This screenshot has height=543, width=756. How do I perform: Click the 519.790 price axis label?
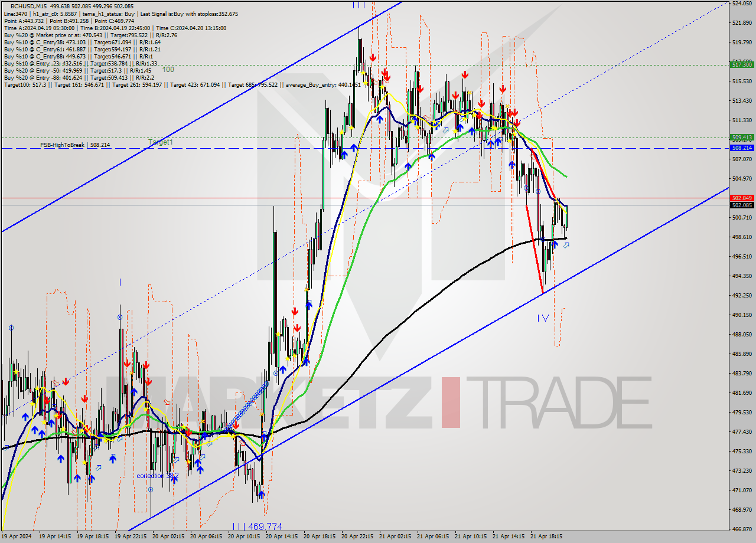[x=742, y=42]
